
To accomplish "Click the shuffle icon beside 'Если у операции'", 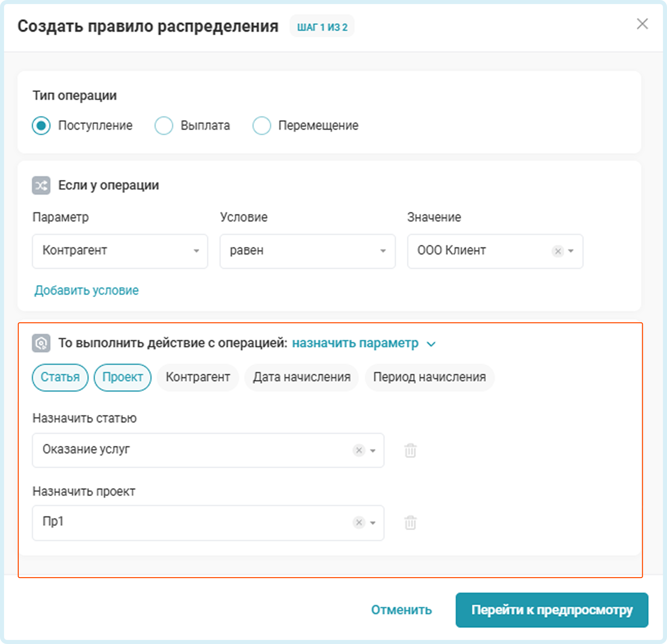I will point(41,185).
